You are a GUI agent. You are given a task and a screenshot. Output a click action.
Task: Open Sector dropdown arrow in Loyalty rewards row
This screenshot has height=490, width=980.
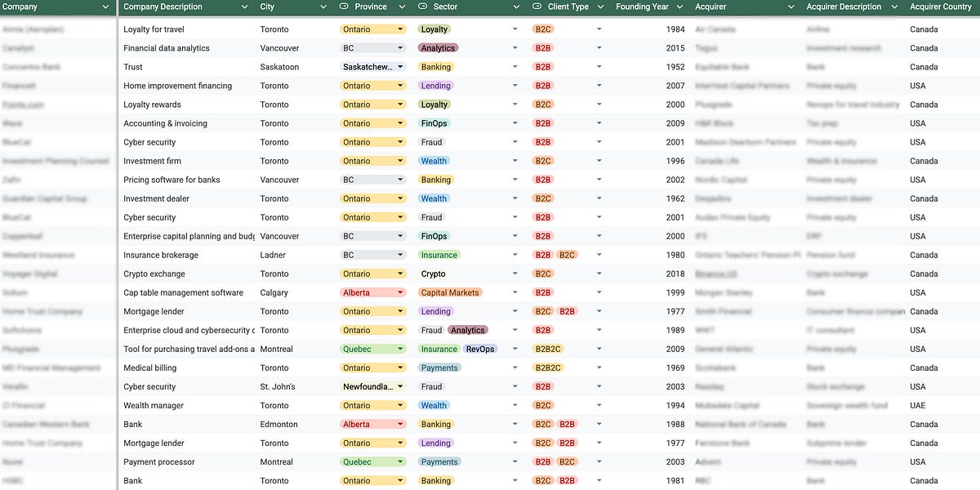click(x=515, y=105)
